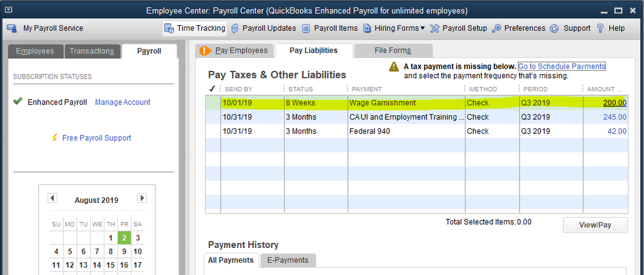Follow the Go to Schedule Payments link
The image size is (644, 275).
(x=562, y=66)
